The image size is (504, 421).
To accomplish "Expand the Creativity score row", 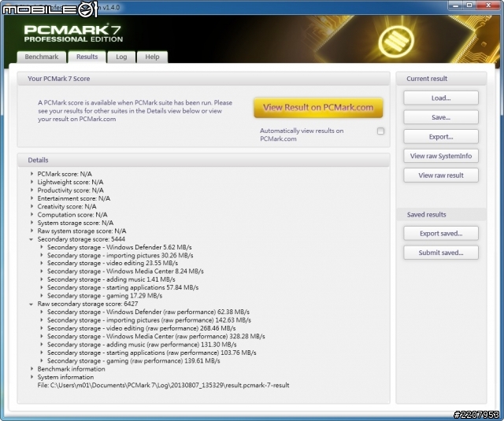I will 31,206.
